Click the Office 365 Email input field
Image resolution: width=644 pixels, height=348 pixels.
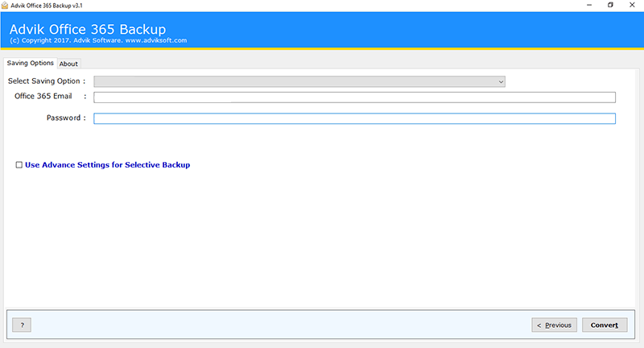[x=354, y=97]
